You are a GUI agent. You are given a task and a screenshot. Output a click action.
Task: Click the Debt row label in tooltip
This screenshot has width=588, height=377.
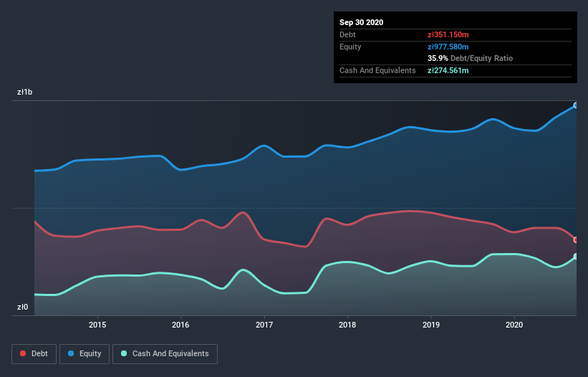[347, 34]
